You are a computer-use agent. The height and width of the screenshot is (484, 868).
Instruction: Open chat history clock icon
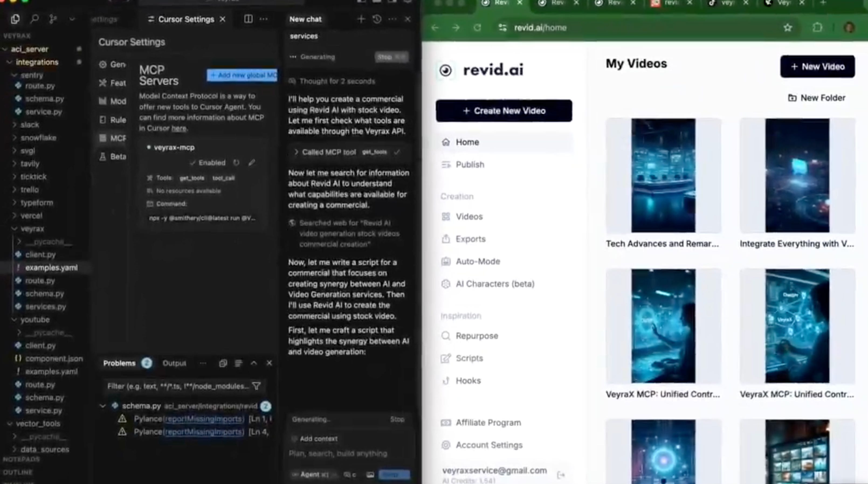click(377, 19)
